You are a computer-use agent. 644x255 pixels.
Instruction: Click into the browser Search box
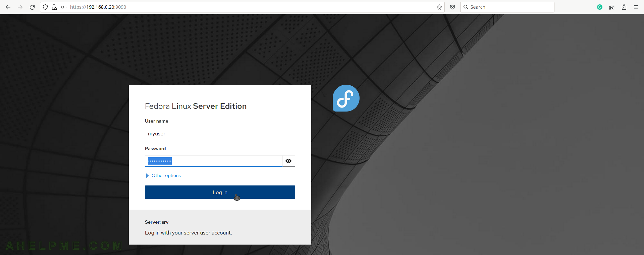pos(507,7)
